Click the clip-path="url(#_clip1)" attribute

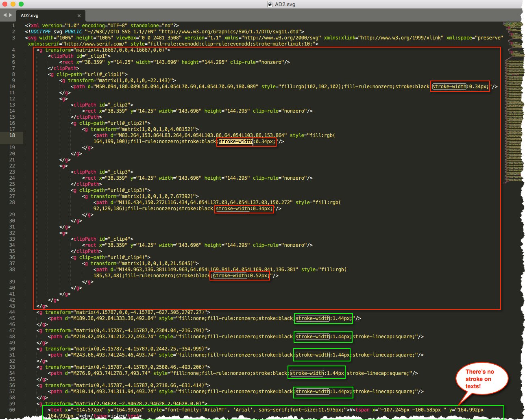point(90,74)
